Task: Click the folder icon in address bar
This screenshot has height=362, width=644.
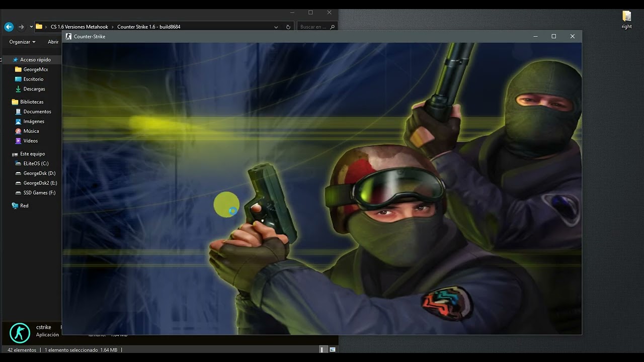Action: [x=39, y=27]
